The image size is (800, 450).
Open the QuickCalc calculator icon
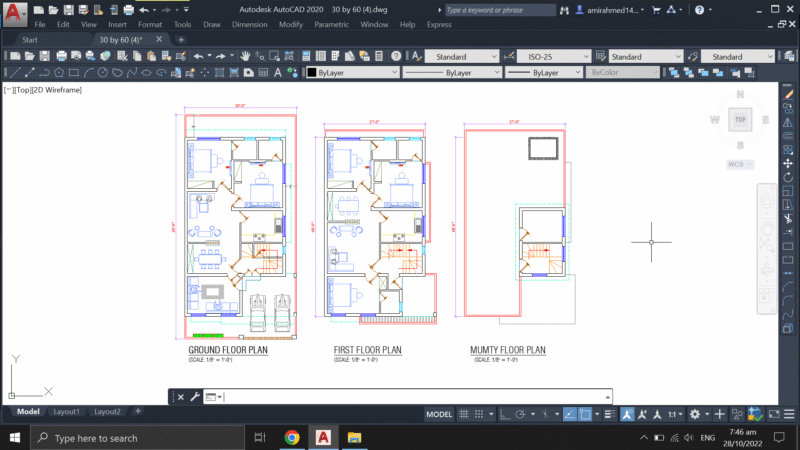379,56
